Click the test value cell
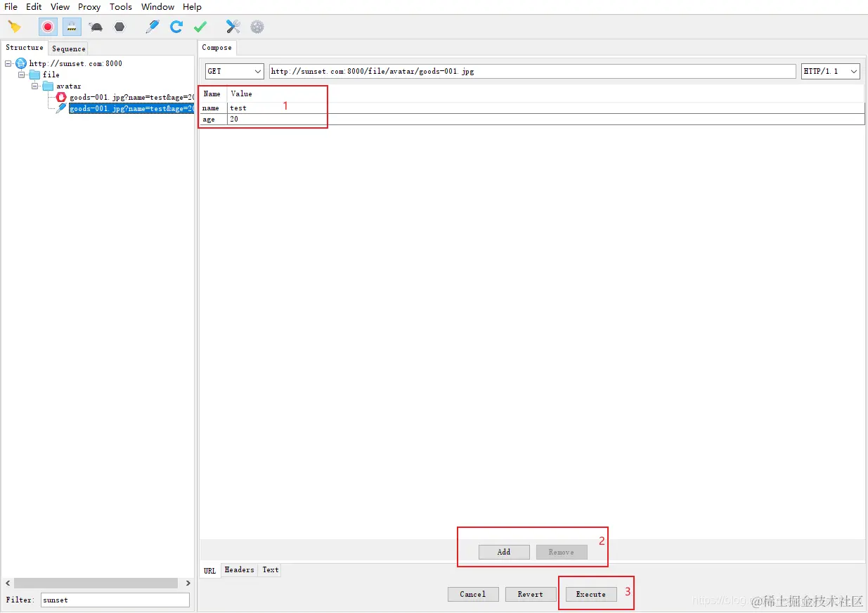 (x=546, y=108)
